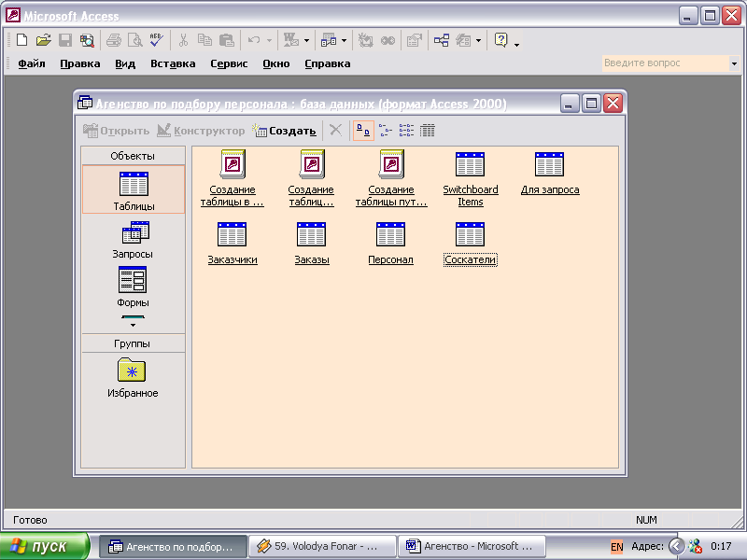This screenshot has width=747, height=560.
Task: Switch to list view mode
Action: [406, 131]
